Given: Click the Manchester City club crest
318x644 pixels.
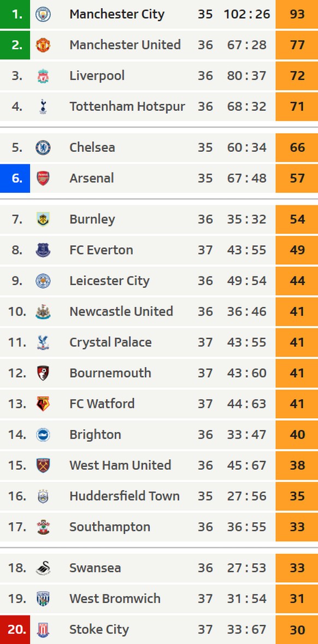Looking at the screenshot, I should [x=43, y=14].
